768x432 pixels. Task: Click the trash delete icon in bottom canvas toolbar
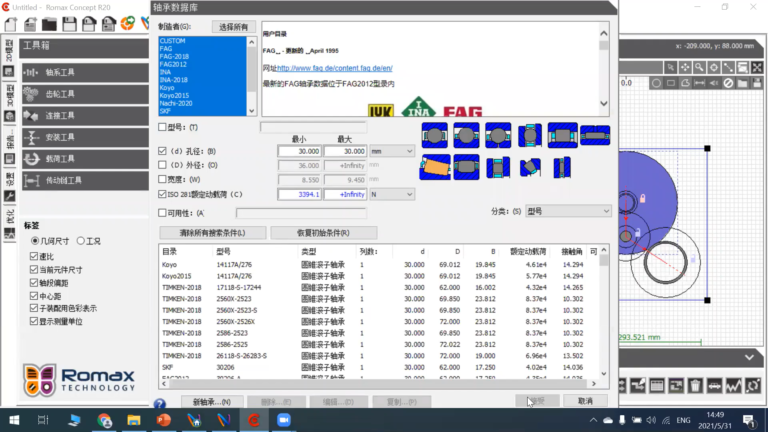pyautogui.click(x=695, y=385)
